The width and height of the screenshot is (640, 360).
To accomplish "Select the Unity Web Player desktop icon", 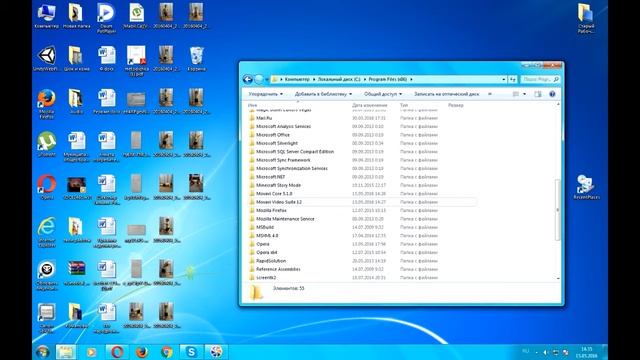I will pos(47,59).
